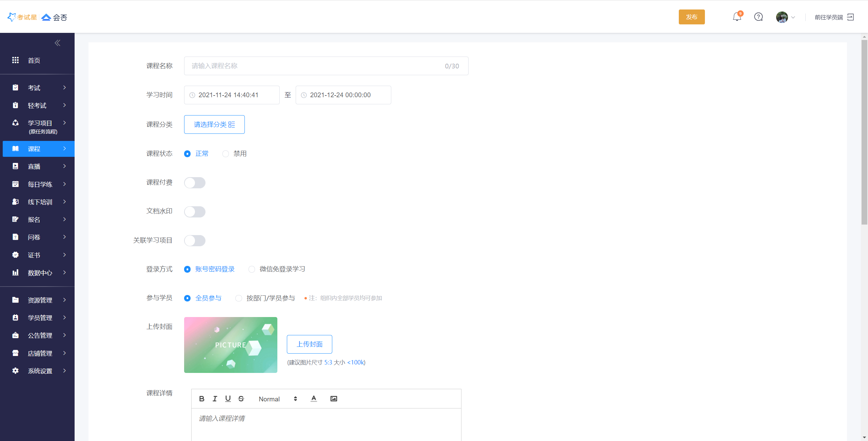Open the text color picker icon

click(314, 399)
